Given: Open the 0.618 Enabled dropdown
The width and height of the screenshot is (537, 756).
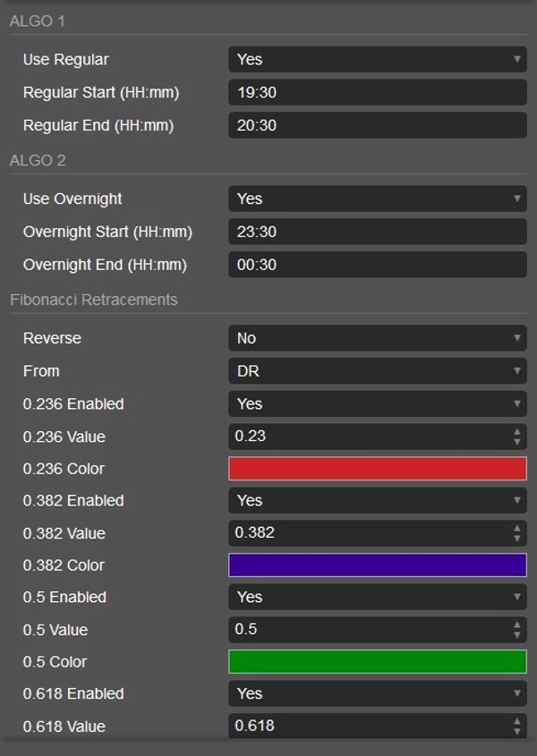Looking at the screenshot, I should click(377, 693).
